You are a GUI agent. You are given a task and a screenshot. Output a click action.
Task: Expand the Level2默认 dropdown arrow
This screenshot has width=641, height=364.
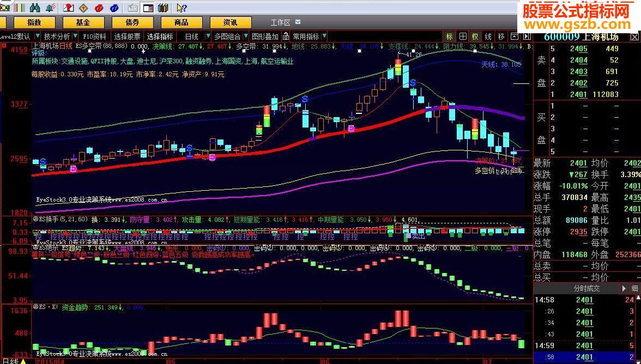(37, 37)
